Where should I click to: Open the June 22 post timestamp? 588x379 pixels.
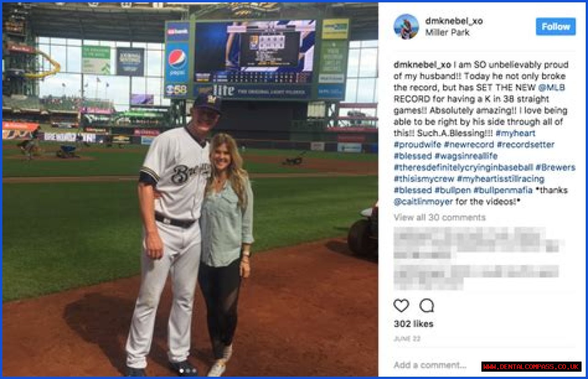[x=407, y=339]
